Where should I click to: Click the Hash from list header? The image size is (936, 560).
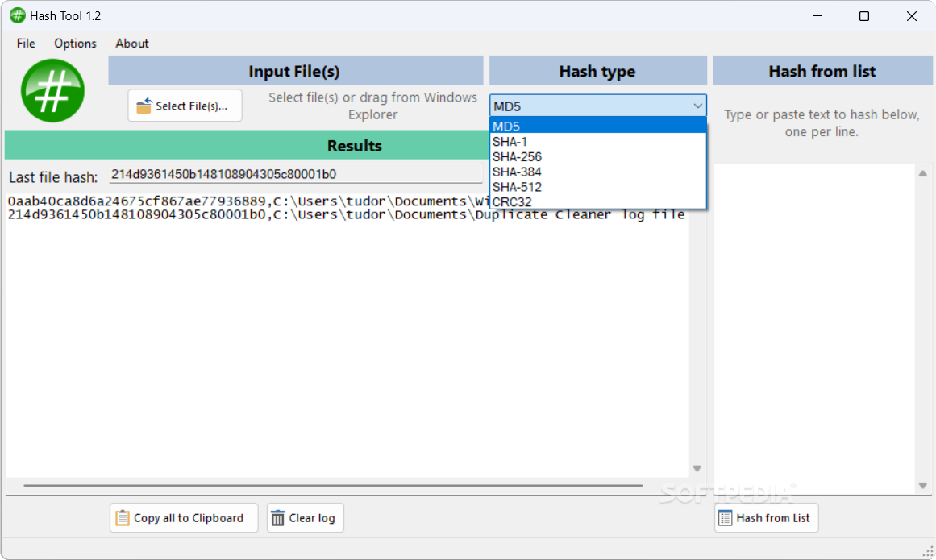click(822, 71)
